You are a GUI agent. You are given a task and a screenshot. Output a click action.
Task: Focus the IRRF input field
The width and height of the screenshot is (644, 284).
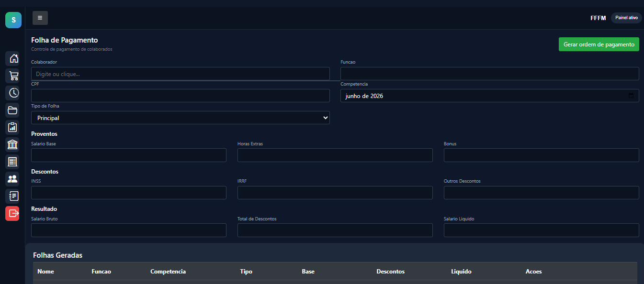pos(335,193)
